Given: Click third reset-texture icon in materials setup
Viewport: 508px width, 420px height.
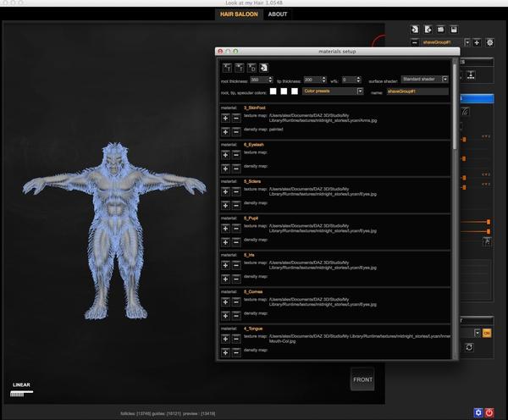Looking at the screenshot, I should (251, 68).
